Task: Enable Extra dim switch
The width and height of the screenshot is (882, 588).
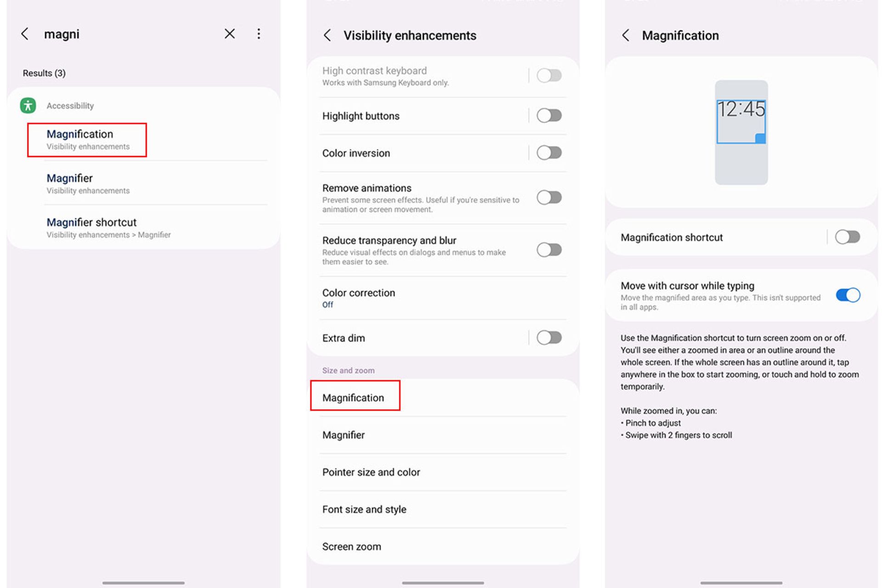Action: [549, 338]
